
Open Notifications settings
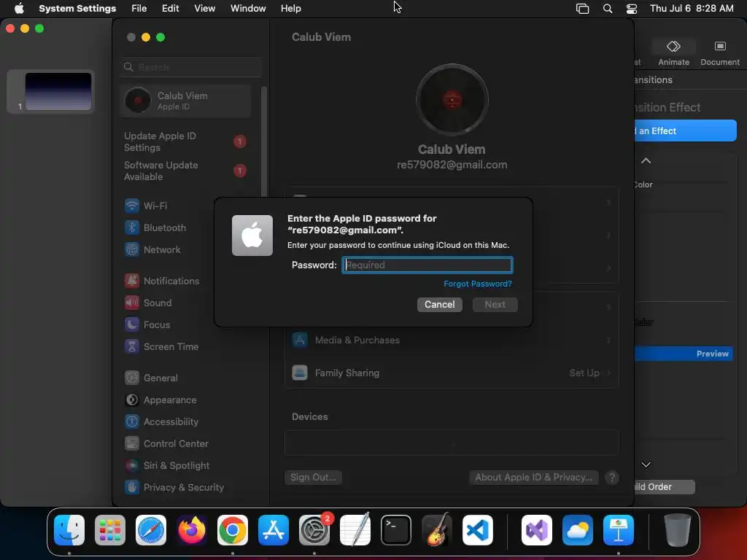(x=162, y=281)
